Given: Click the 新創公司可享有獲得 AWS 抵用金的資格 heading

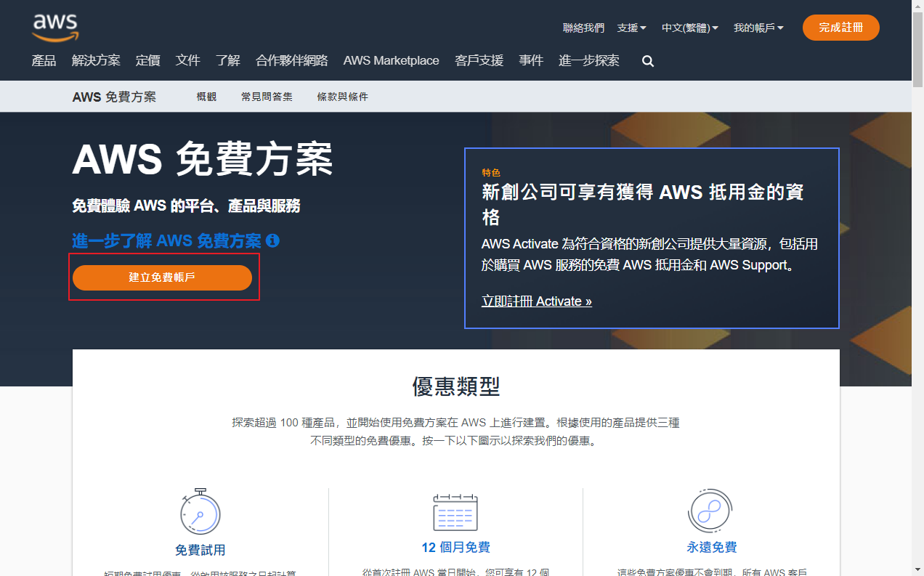Looking at the screenshot, I should click(x=643, y=204).
